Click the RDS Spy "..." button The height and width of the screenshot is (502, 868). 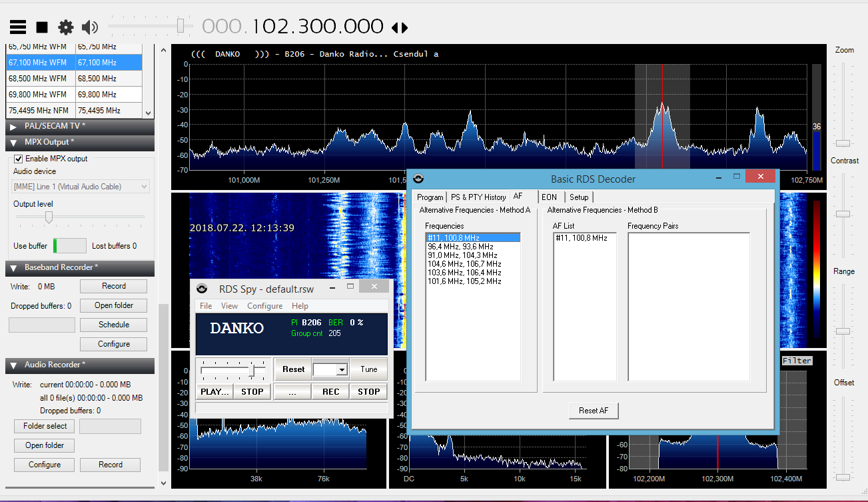click(x=292, y=391)
